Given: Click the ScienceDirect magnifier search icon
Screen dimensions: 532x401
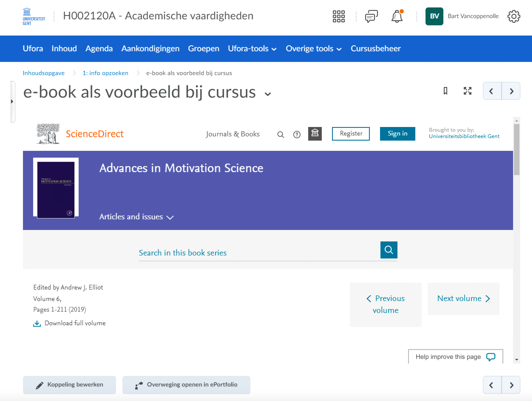Looking at the screenshot, I should click(280, 134).
